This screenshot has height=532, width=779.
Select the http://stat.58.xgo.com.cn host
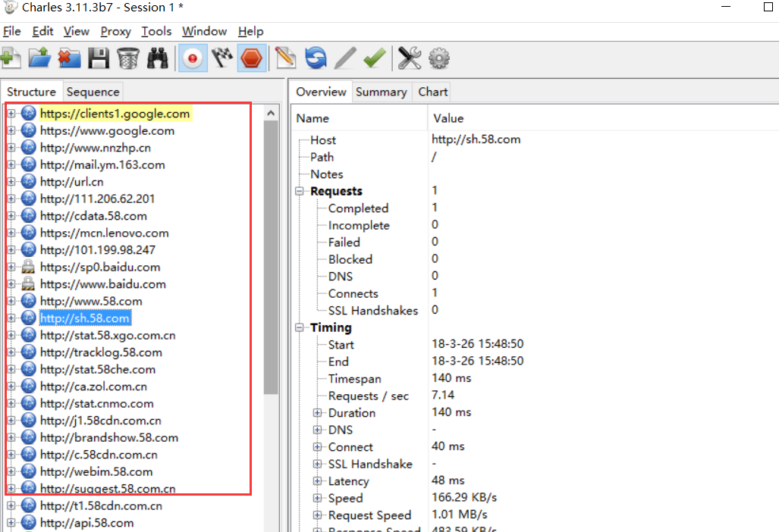pos(108,335)
